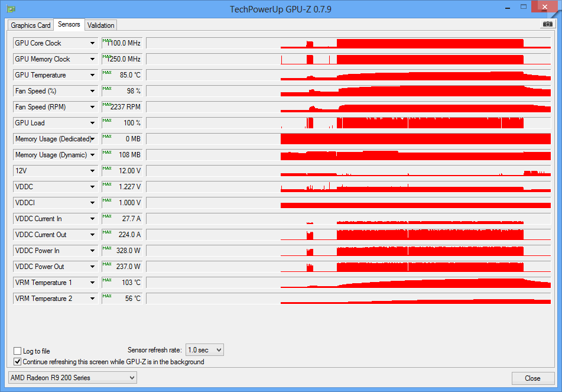Click the 27.7 A current reading
Viewport: 562px width, 392px height.
(122, 218)
